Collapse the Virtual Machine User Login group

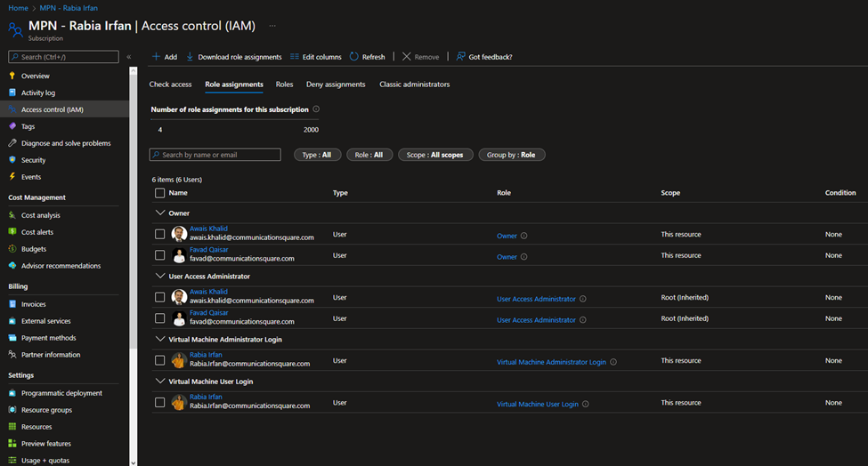pos(160,381)
